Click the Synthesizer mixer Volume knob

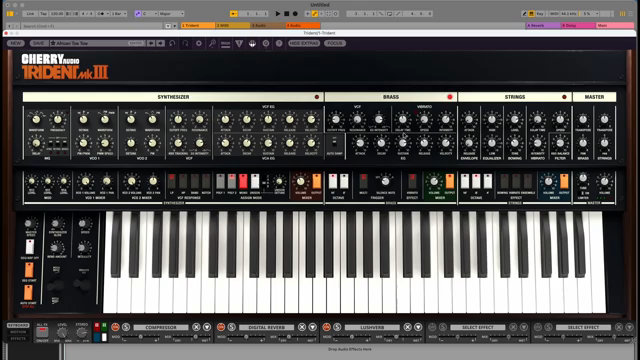tap(301, 181)
